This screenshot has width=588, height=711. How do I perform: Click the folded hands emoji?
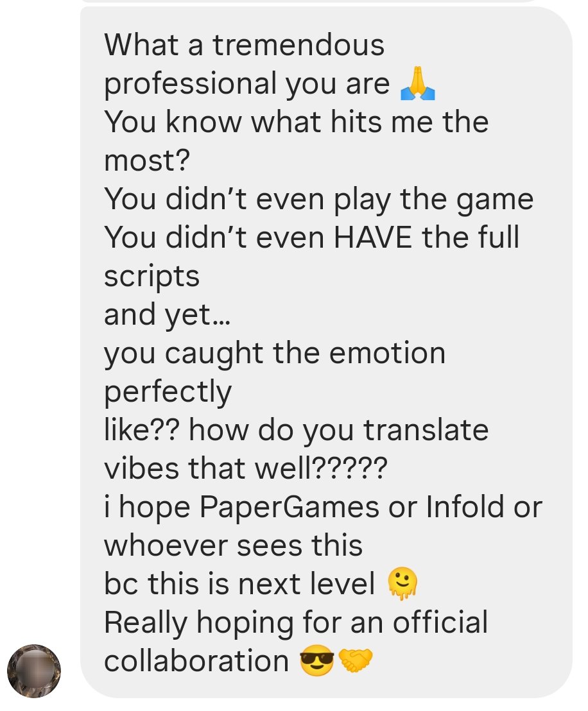418,84
